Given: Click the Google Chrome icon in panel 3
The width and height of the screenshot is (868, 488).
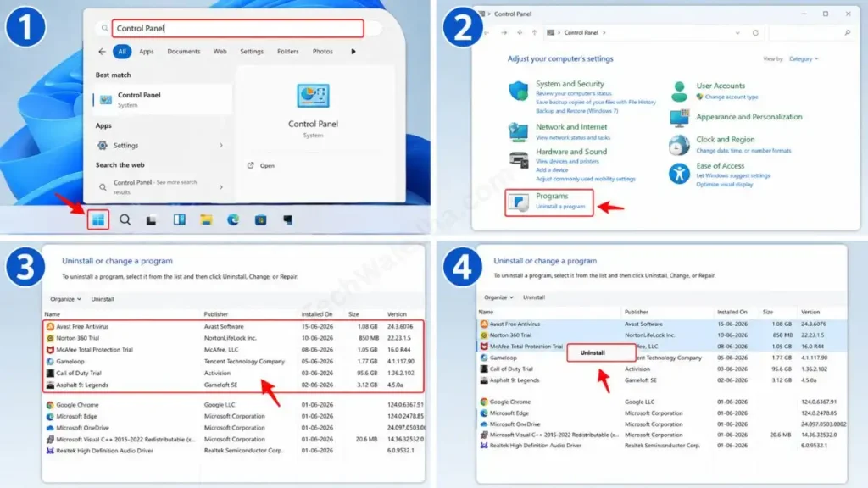Looking at the screenshot, I should point(50,405).
